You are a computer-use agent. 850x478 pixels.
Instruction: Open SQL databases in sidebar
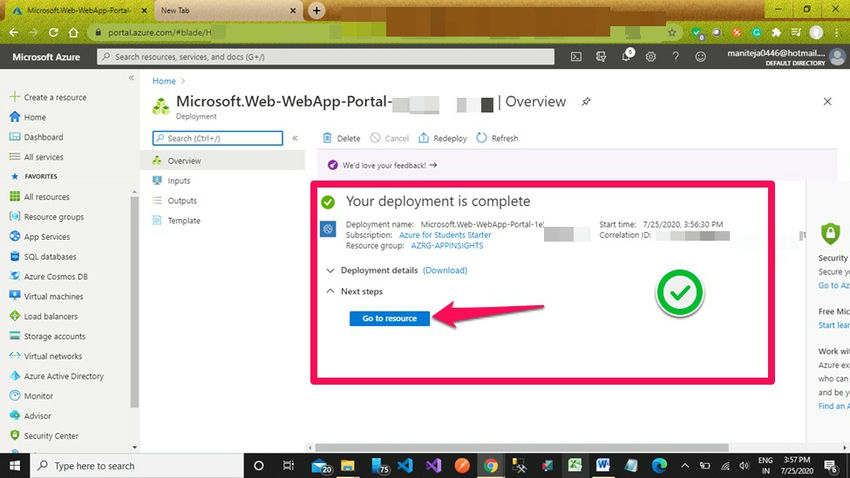click(x=43, y=256)
